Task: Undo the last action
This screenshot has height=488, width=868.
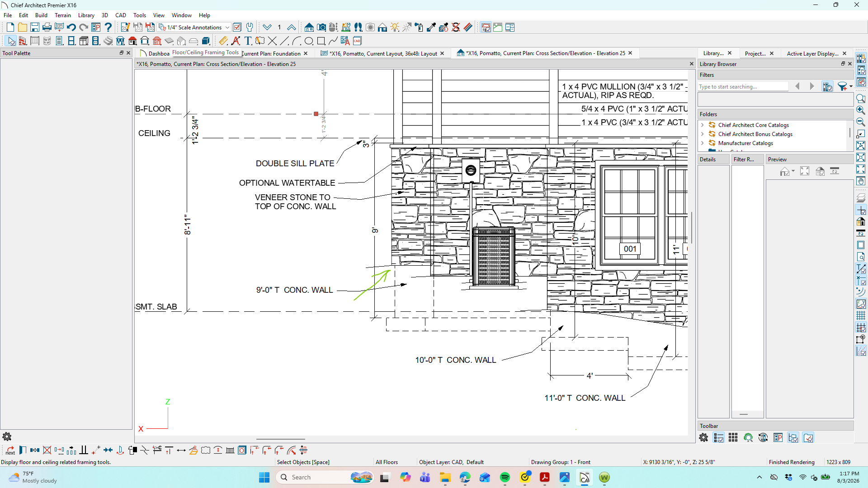Action: (71, 28)
